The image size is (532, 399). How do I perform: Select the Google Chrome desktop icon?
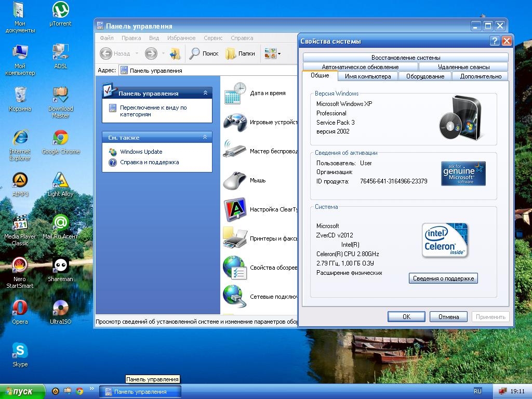click(61, 138)
